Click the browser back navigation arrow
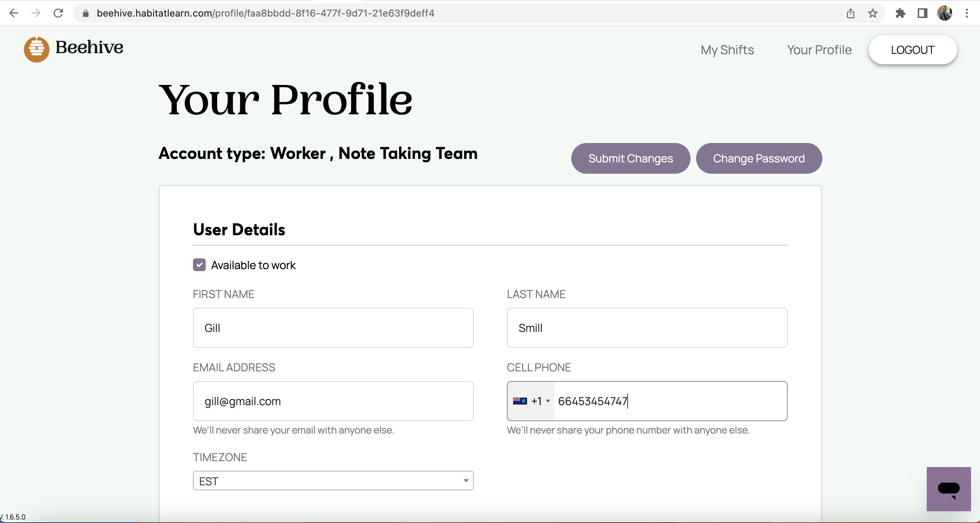The height and width of the screenshot is (523, 980). coord(14,13)
